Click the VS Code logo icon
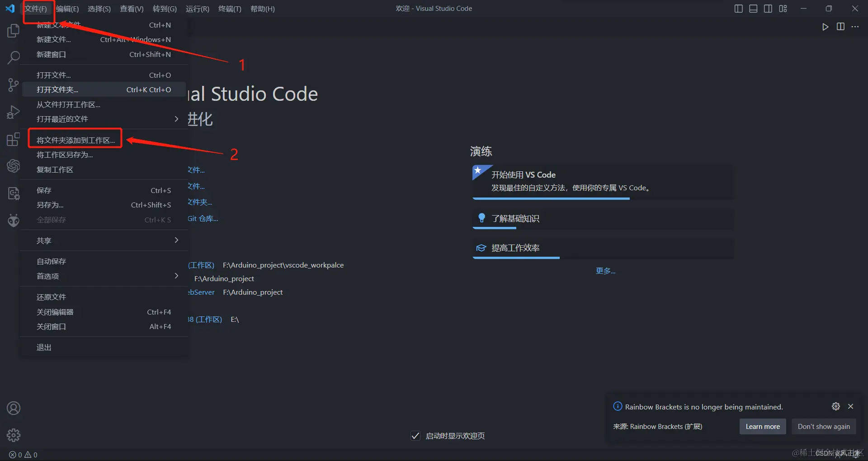 tap(10, 9)
